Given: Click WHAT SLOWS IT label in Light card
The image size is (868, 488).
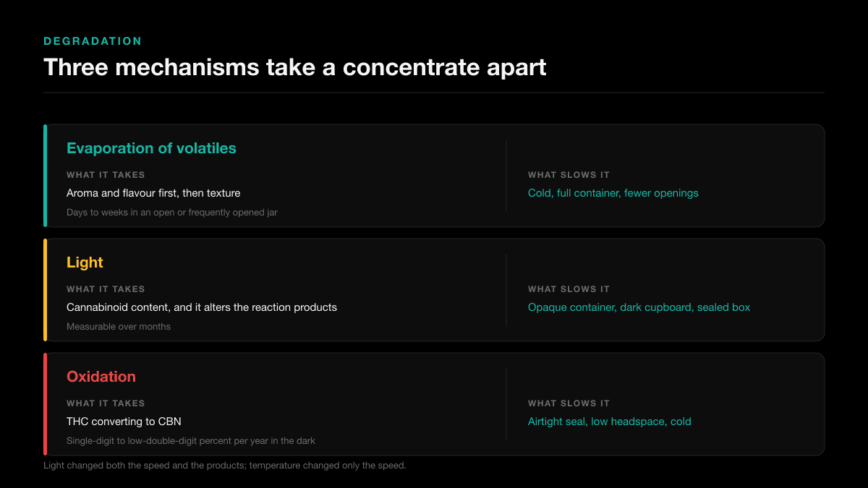Looking at the screenshot, I should pos(569,289).
